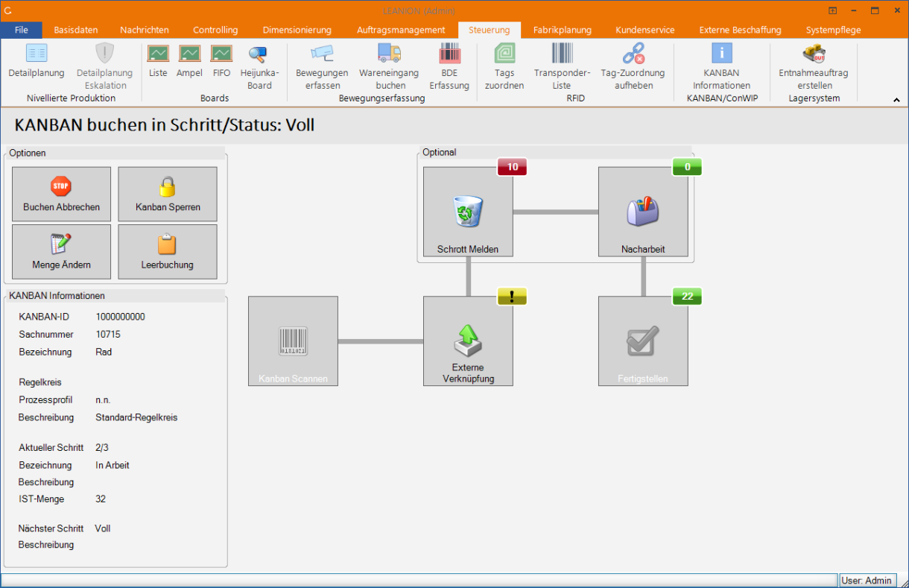This screenshot has height=588, width=909.
Task: Click the Kanban Sperren button
Action: click(168, 194)
